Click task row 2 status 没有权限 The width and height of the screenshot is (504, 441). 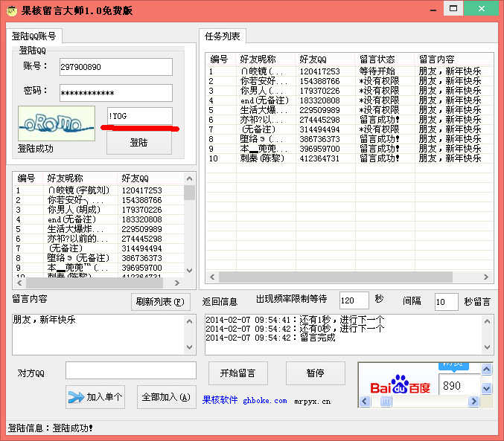tap(379, 81)
